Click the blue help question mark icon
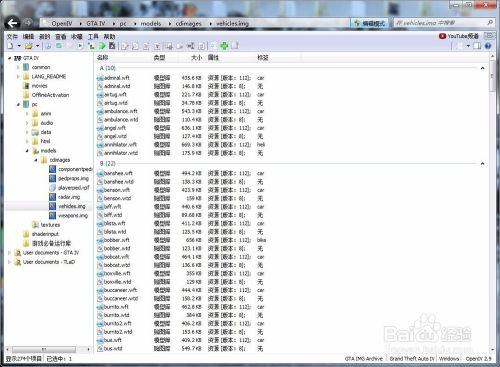 (x=488, y=46)
